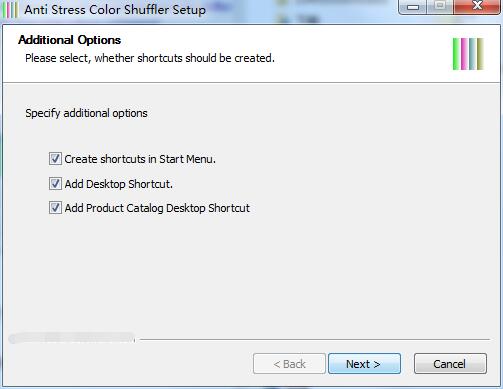The width and height of the screenshot is (503, 389).
Task: Click the Additional Options heading
Action: click(x=70, y=40)
